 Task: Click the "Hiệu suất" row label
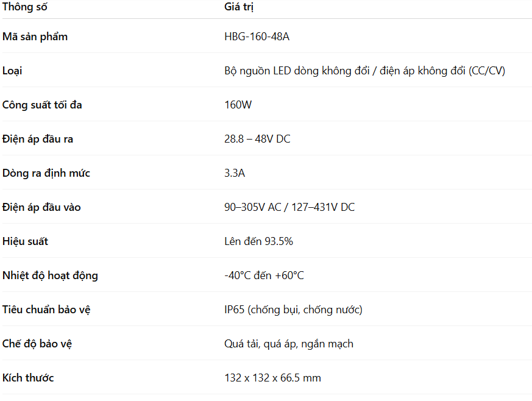point(25,241)
